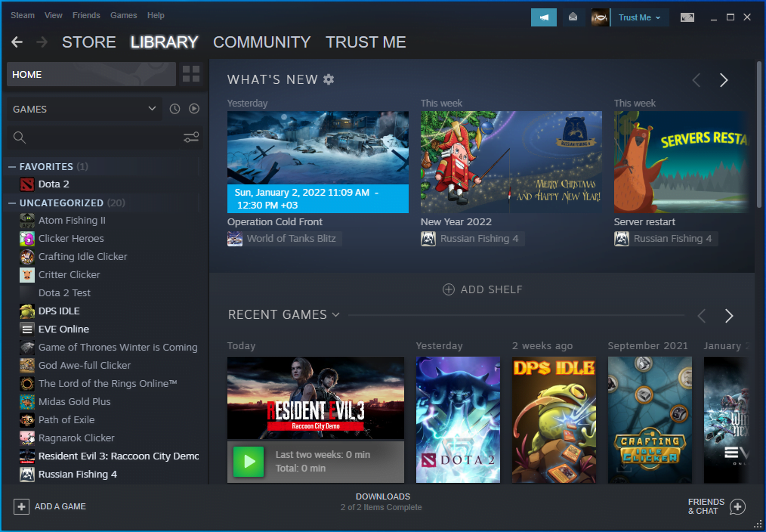Select The Lord of the Rings Online
766x532 pixels.
(x=107, y=383)
